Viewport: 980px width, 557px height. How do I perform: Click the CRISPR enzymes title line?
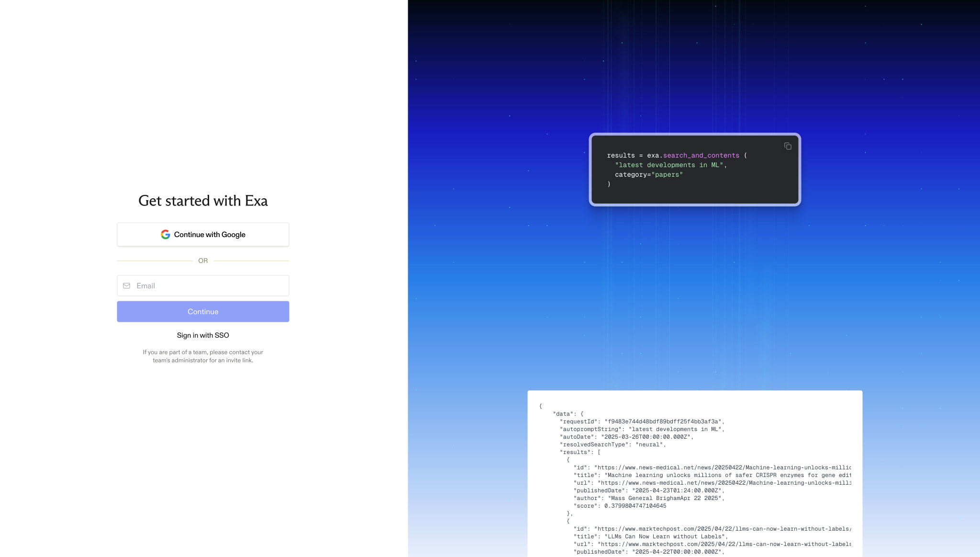[713, 475]
